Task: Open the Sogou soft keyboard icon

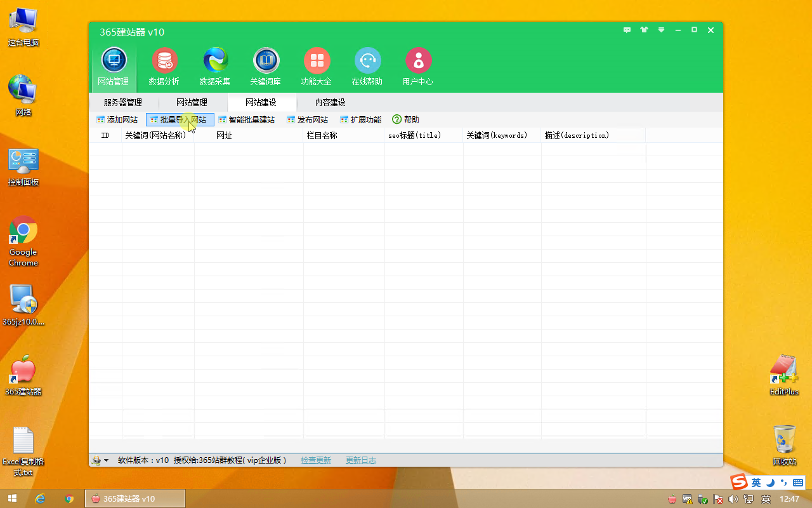Action: (x=797, y=483)
